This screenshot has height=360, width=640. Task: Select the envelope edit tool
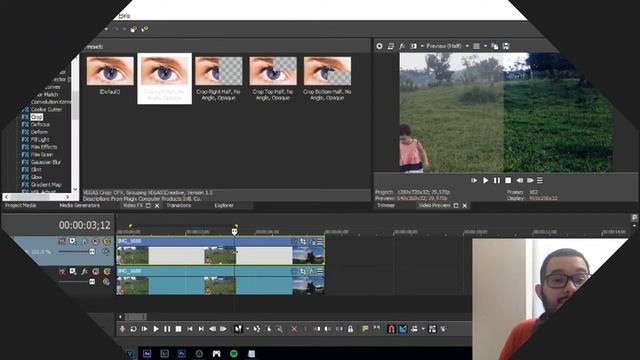tap(257, 329)
